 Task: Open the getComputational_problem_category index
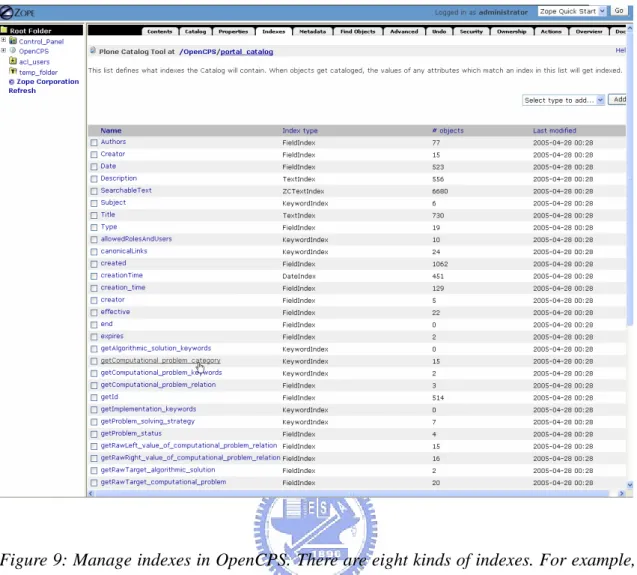[160, 360]
